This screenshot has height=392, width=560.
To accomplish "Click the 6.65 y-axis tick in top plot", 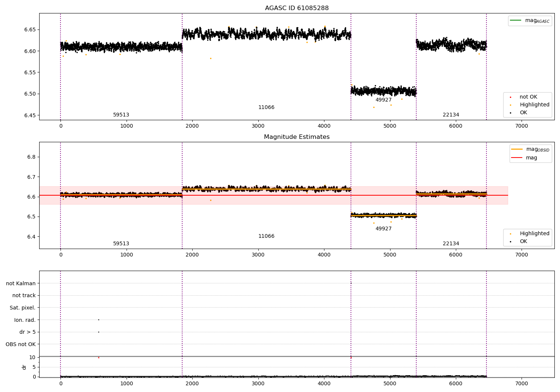I will coord(30,30).
